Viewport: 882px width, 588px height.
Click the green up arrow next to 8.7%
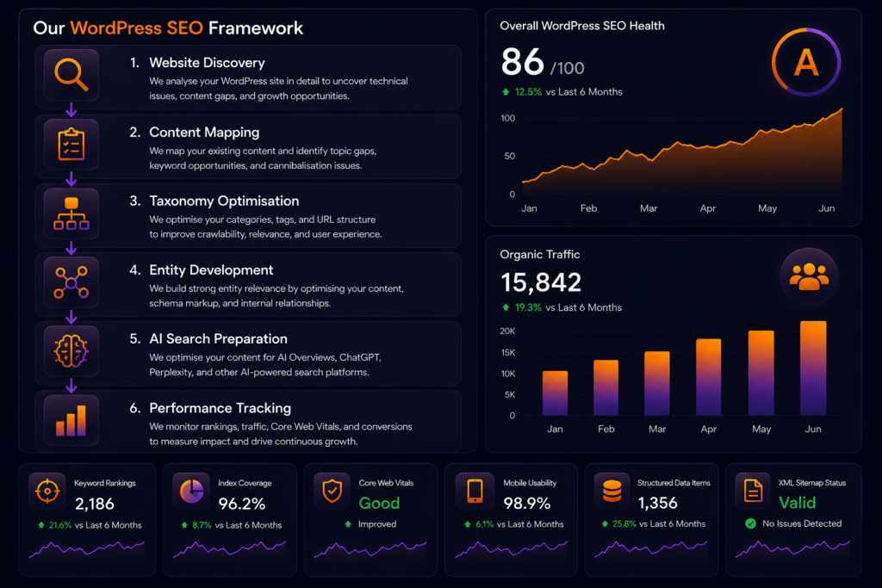click(x=184, y=525)
